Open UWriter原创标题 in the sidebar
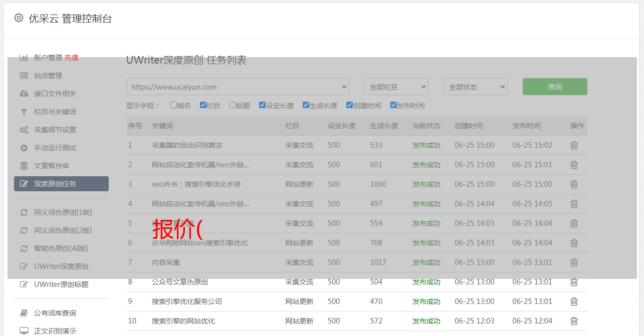Image resolution: width=644 pixels, height=336 pixels. coord(61,284)
